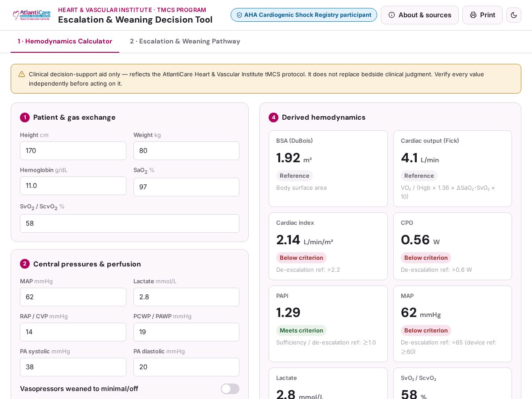Click the 'Derived hemodynamics' heading
This screenshot has width=532, height=399.
(x=324, y=117)
